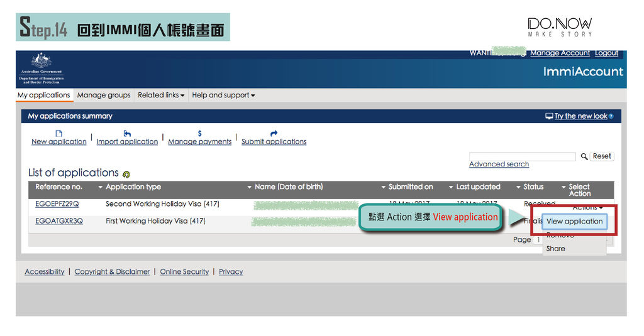Expand the Related links menu
This screenshot has width=644, height=336.
point(161,95)
